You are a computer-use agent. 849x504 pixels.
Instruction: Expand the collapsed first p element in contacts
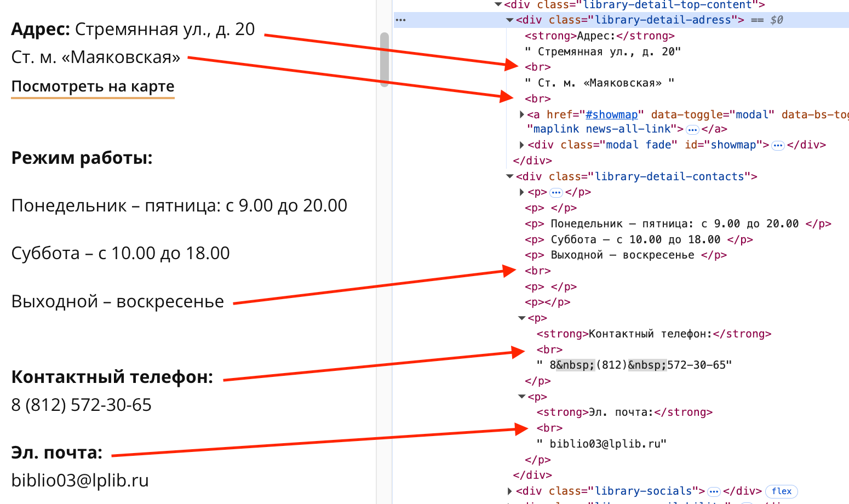click(521, 192)
